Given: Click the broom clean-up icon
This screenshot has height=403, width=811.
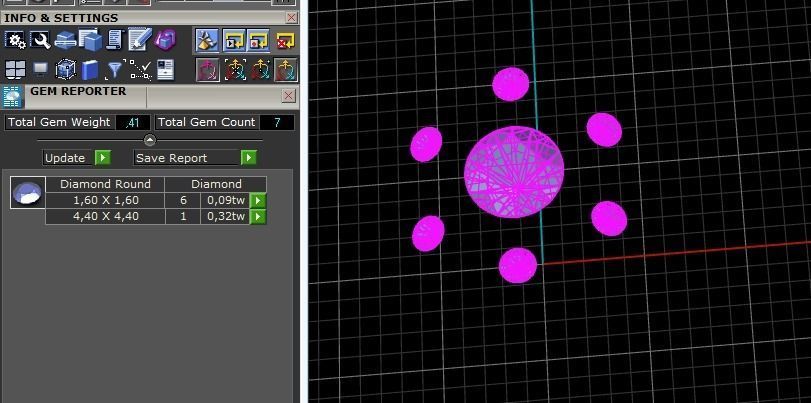Looking at the screenshot, I should click(x=207, y=41).
